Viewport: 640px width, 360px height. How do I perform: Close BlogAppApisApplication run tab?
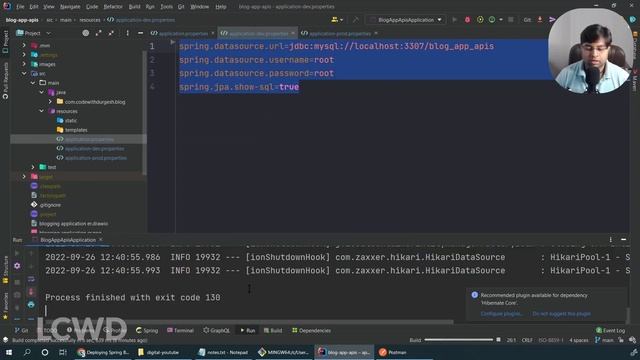(101, 240)
